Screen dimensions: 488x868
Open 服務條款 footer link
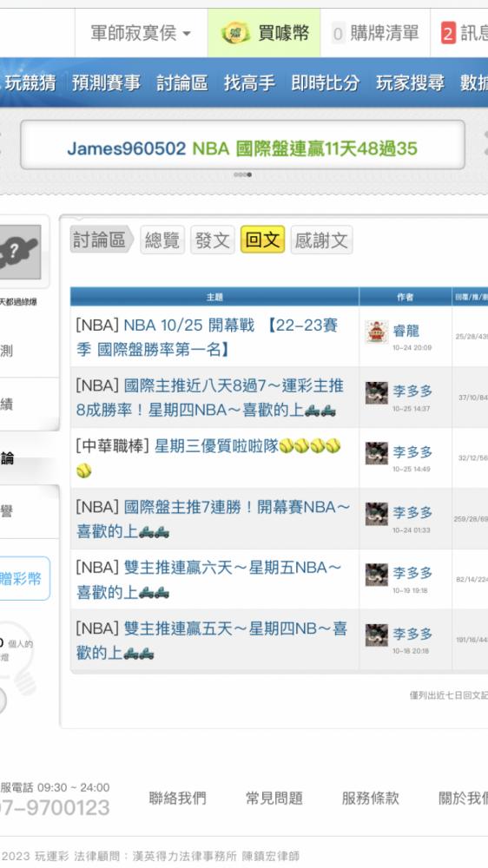[x=370, y=798]
